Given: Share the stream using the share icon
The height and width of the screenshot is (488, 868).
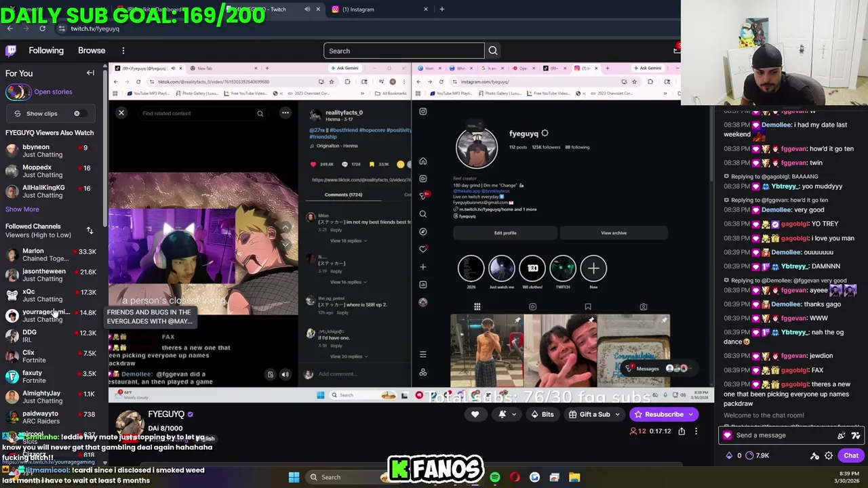Looking at the screenshot, I should tap(682, 431).
